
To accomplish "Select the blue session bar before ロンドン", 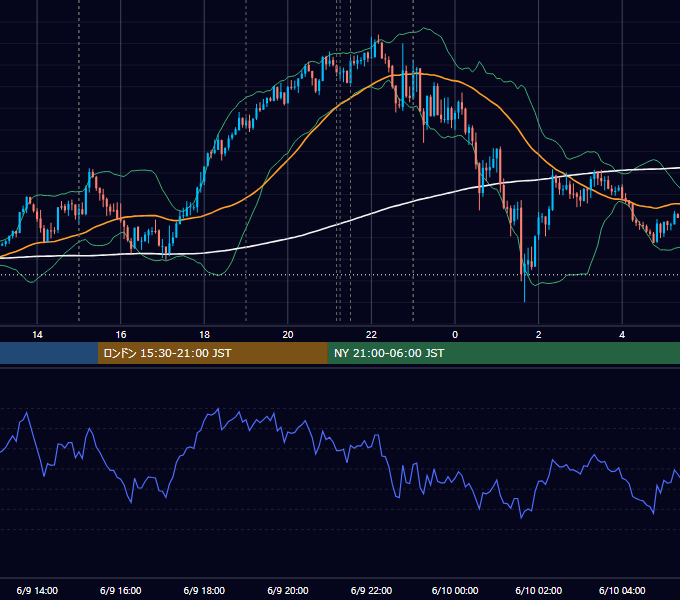I will pyautogui.click(x=49, y=353).
